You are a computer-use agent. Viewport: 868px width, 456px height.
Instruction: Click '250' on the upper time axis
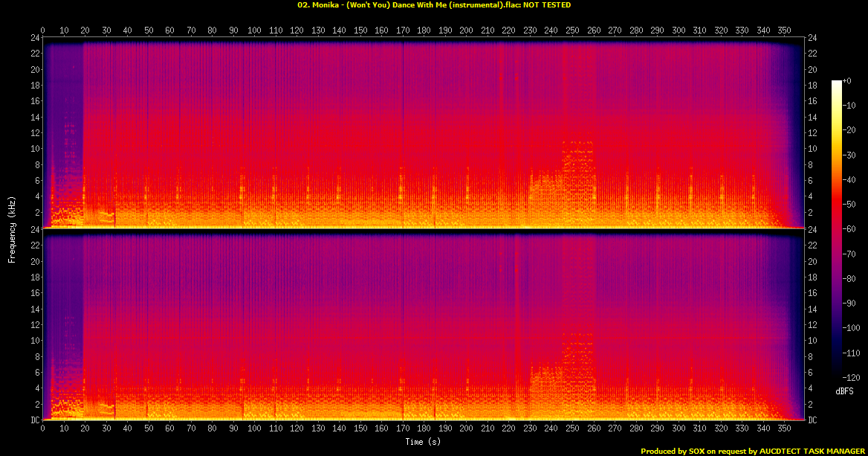[572, 30]
